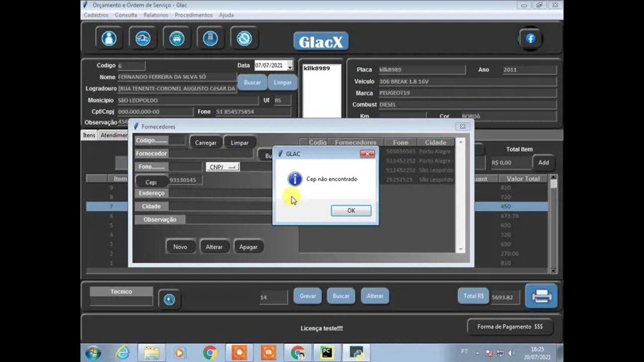The width and height of the screenshot is (644, 362).
Task: Open the Python app in taskbar
Action: 356,353
